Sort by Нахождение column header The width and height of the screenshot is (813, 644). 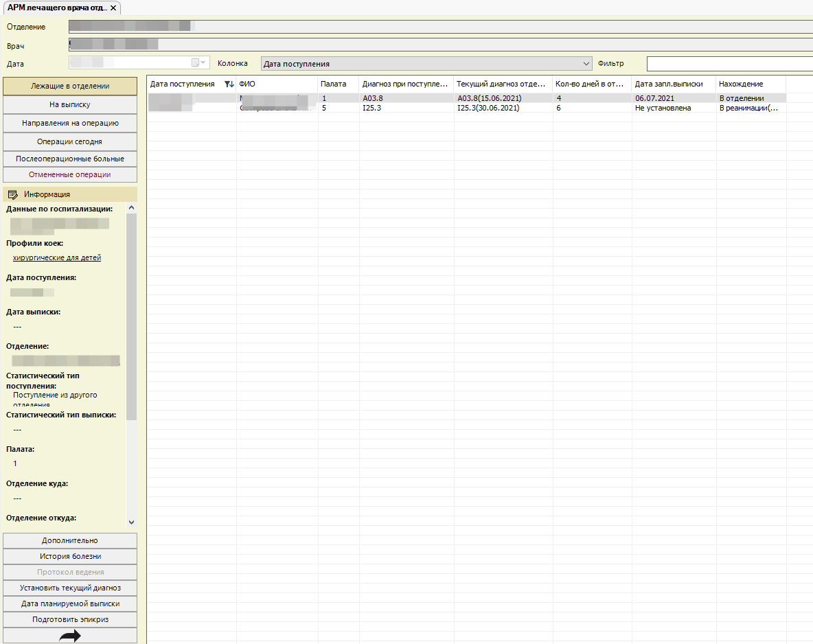click(x=751, y=84)
